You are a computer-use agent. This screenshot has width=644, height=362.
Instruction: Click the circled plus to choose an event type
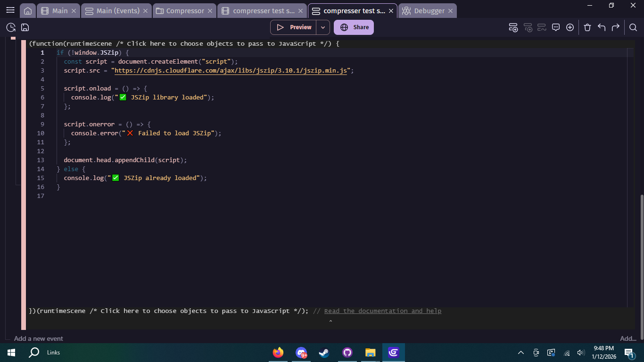pos(570,27)
